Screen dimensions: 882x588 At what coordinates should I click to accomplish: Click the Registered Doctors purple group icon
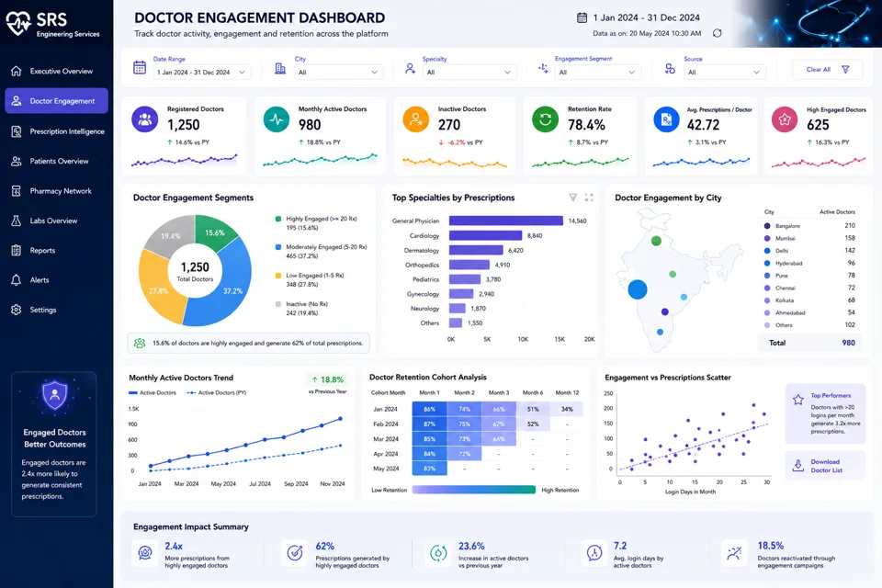[145, 119]
